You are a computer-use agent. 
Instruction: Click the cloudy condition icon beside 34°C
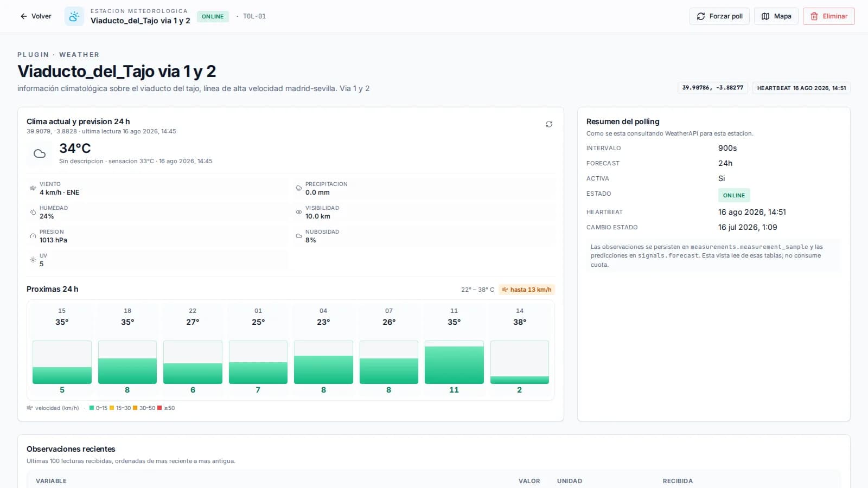point(40,153)
